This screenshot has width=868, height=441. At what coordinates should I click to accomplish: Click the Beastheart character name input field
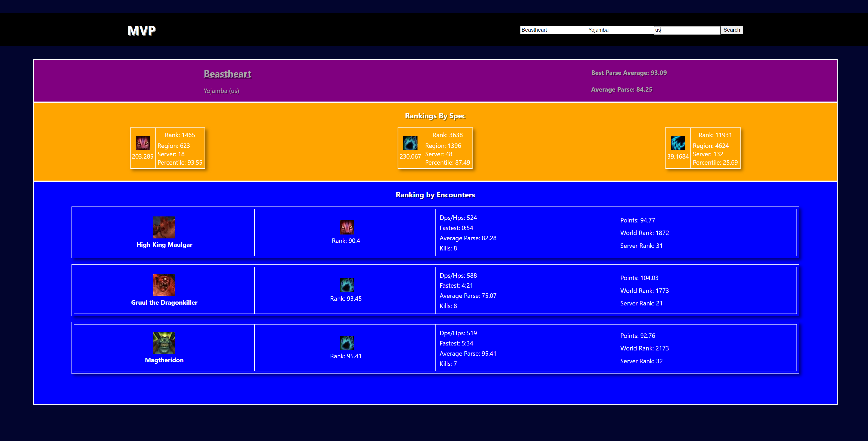tap(553, 30)
